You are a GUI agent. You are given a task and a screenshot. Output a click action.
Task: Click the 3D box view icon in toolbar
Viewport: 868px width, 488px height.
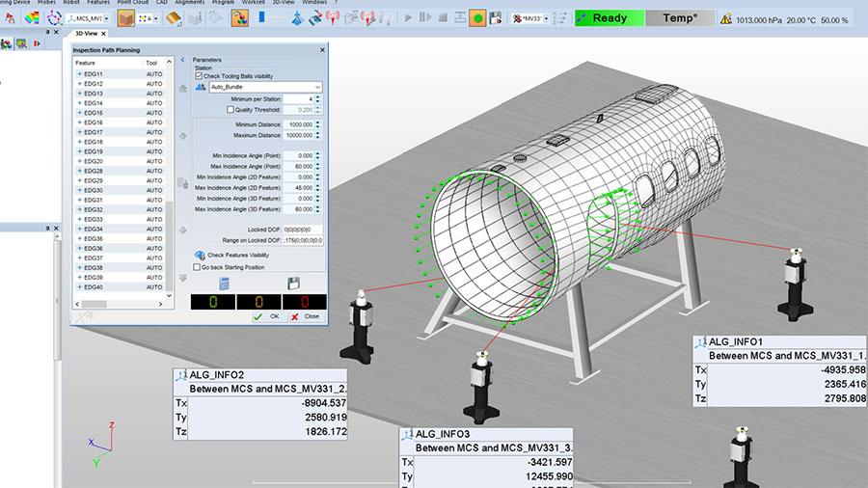coord(125,18)
